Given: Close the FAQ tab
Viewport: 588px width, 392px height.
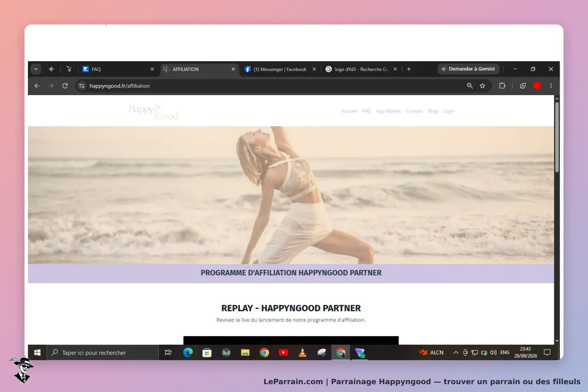Looking at the screenshot, I should pyautogui.click(x=152, y=69).
